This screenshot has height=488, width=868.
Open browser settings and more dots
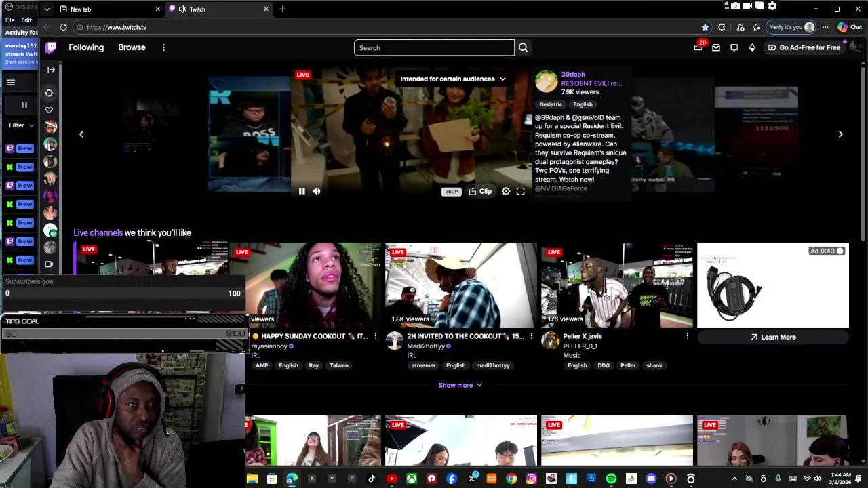coord(825,27)
